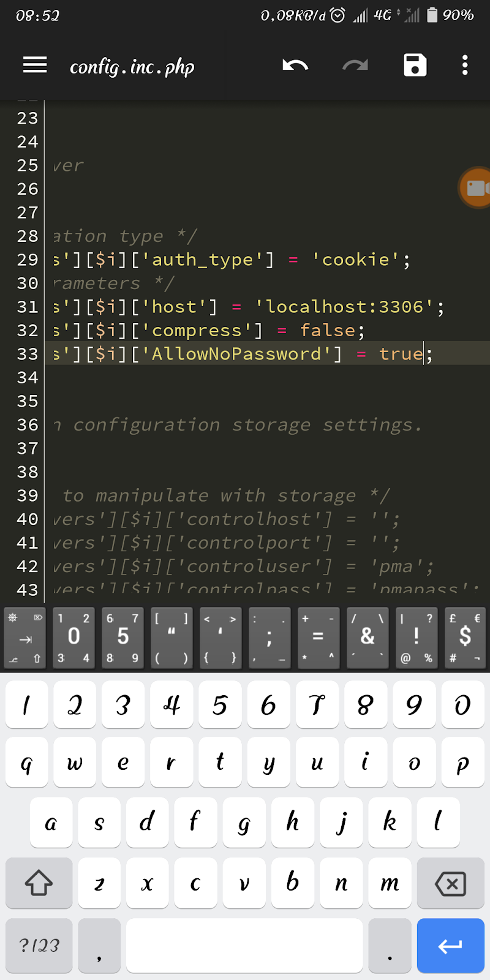Undo the last edit
Screen dimensions: 490x980
click(x=295, y=65)
